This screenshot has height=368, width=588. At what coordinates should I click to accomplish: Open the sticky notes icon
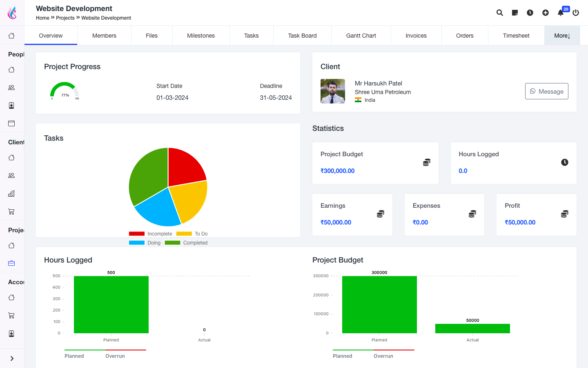515,13
